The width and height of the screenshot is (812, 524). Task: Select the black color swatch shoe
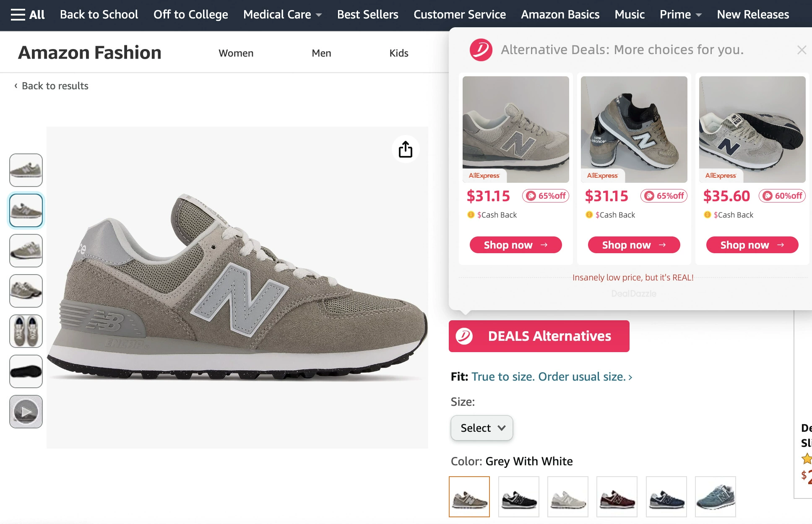519,497
